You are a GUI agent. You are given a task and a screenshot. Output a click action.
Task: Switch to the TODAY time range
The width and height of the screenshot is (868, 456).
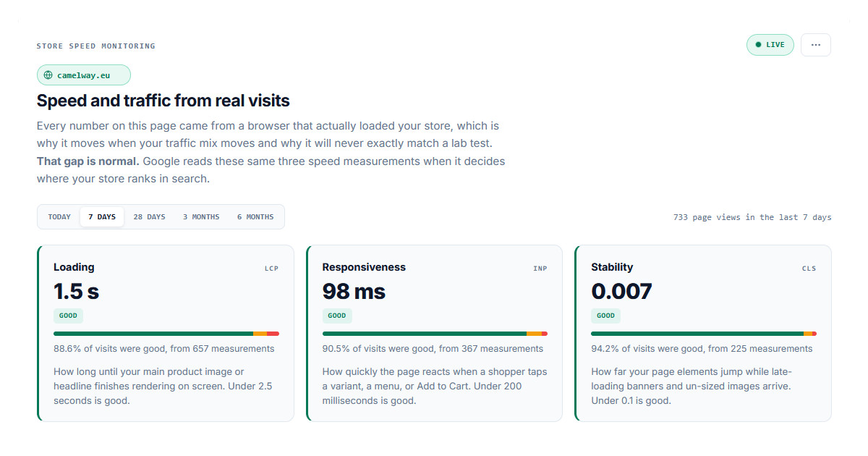point(59,217)
